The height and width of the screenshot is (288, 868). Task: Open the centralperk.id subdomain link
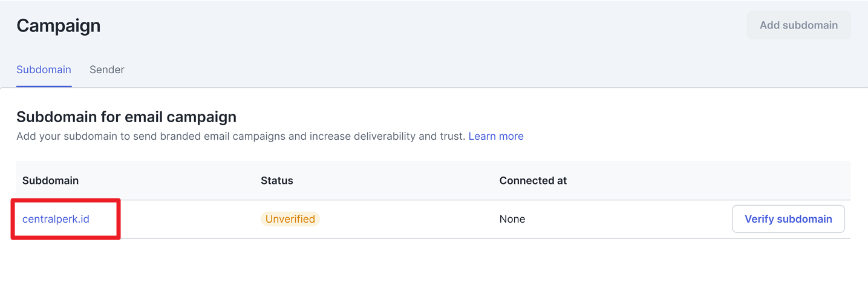pos(56,219)
